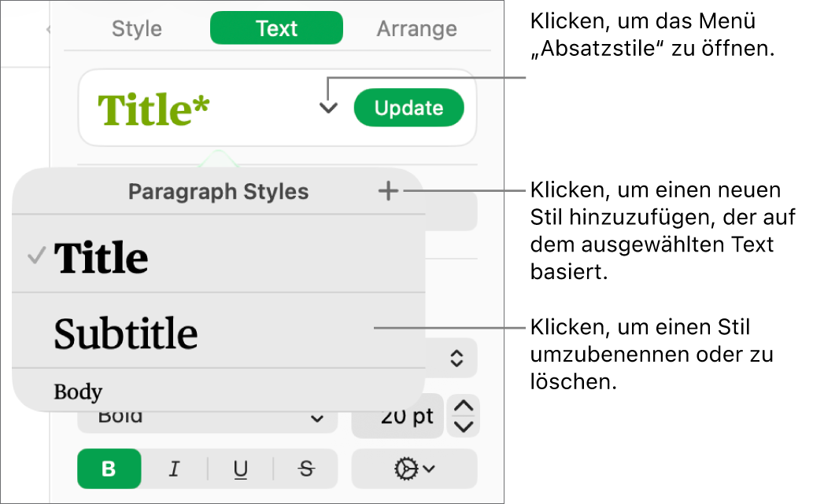Image resolution: width=813 pixels, height=504 pixels.
Task: Open the advanced text options gear menu
Action: (414, 469)
